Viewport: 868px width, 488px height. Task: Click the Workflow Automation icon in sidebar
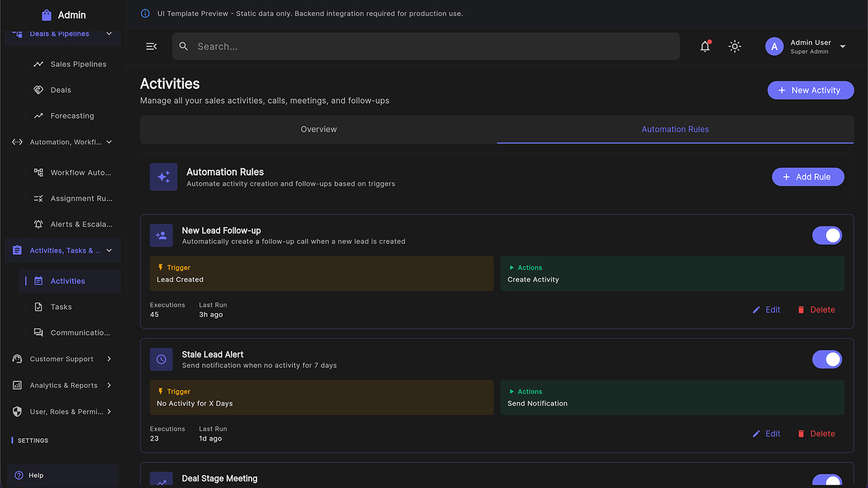click(x=39, y=173)
